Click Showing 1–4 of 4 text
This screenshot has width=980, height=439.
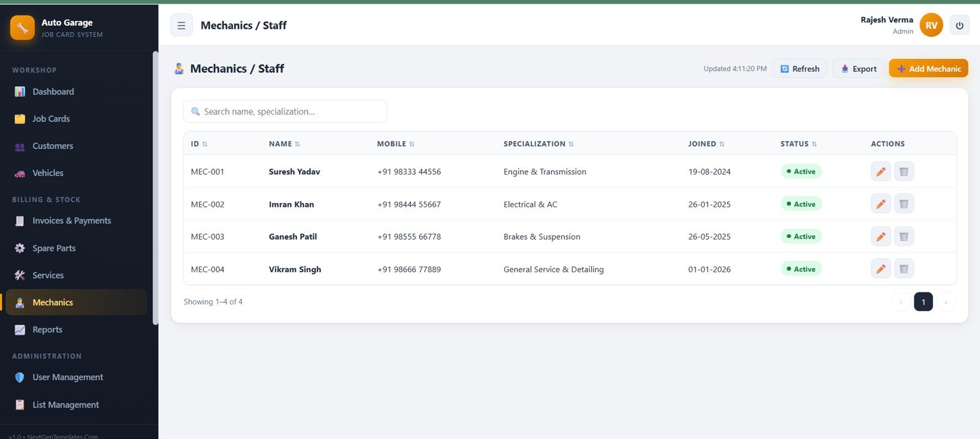point(213,302)
